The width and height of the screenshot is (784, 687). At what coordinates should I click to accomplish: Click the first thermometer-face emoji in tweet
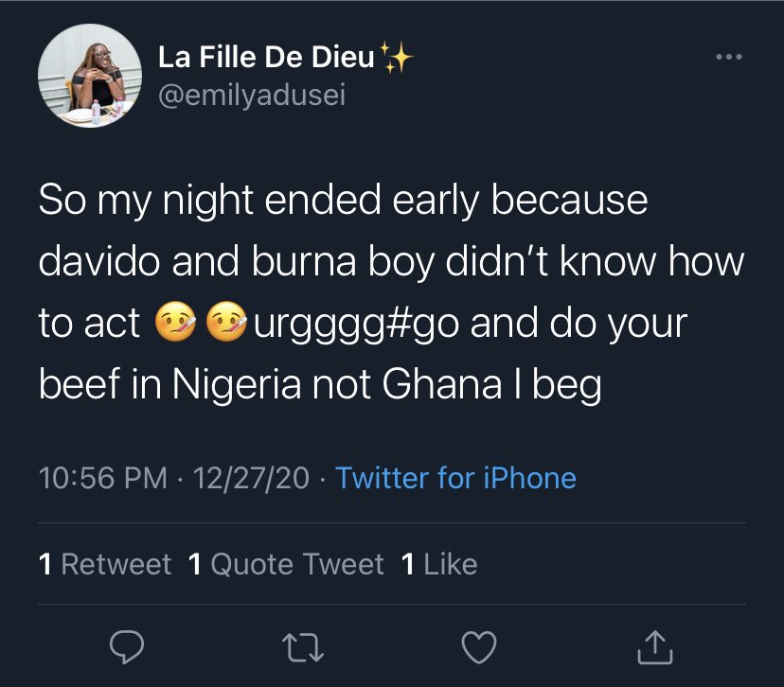tap(174, 324)
